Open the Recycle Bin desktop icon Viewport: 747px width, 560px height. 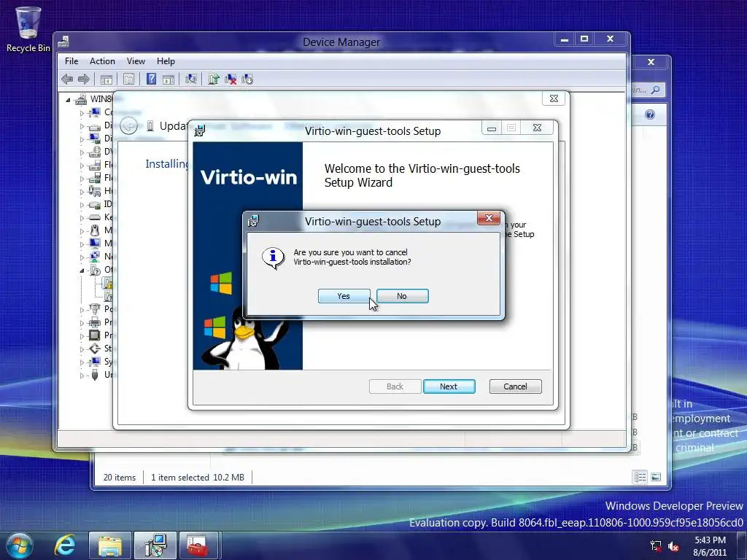click(28, 29)
